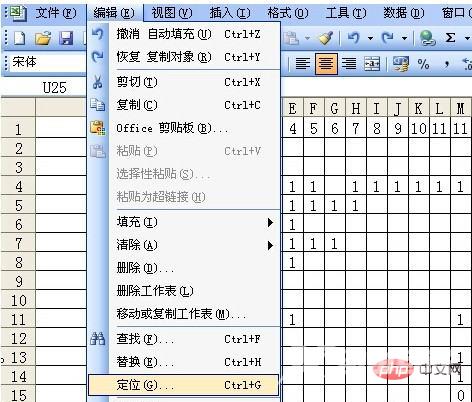Choose 撤消 自动填充 in Edit menu
The height and width of the screenshot is (402, 472).
(184, 34)
